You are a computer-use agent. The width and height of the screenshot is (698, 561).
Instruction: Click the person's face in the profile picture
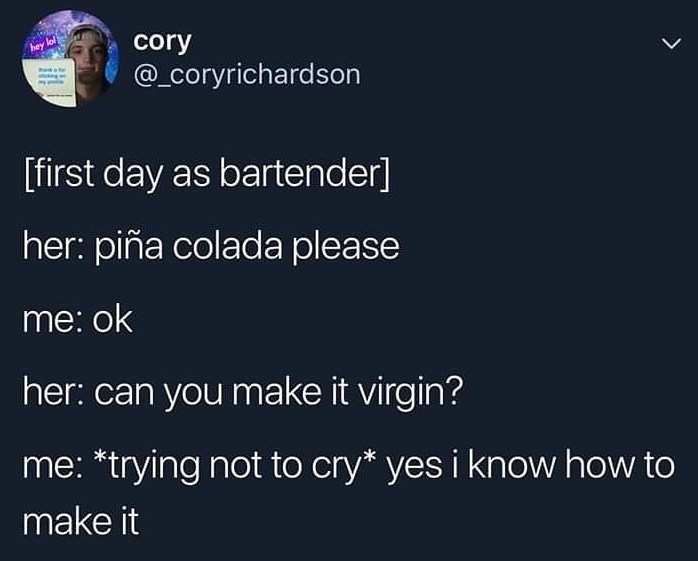(91, 56)
